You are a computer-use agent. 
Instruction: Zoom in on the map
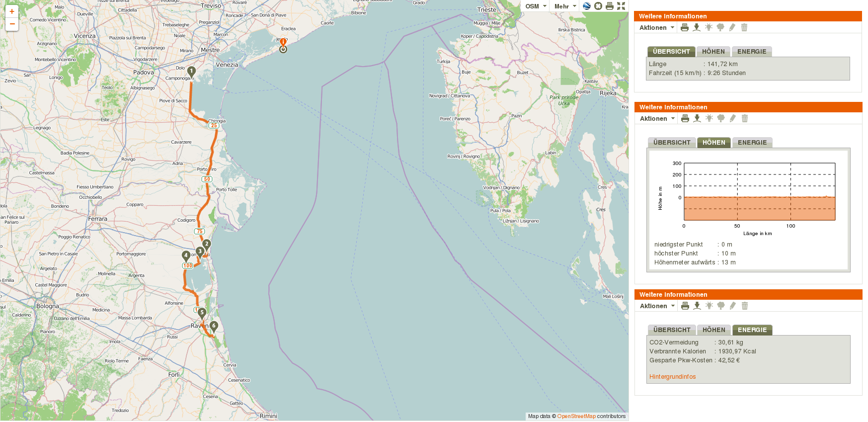coord(12,11)
